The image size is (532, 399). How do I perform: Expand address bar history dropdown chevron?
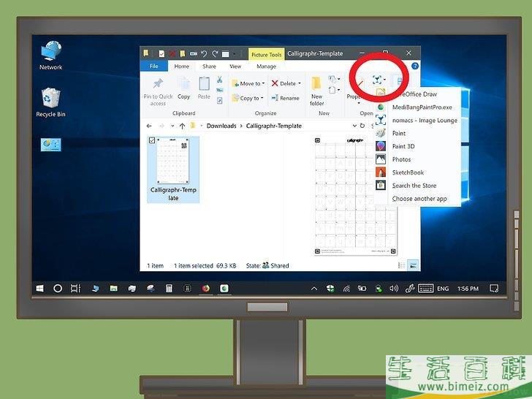click(x=354, y=126)
